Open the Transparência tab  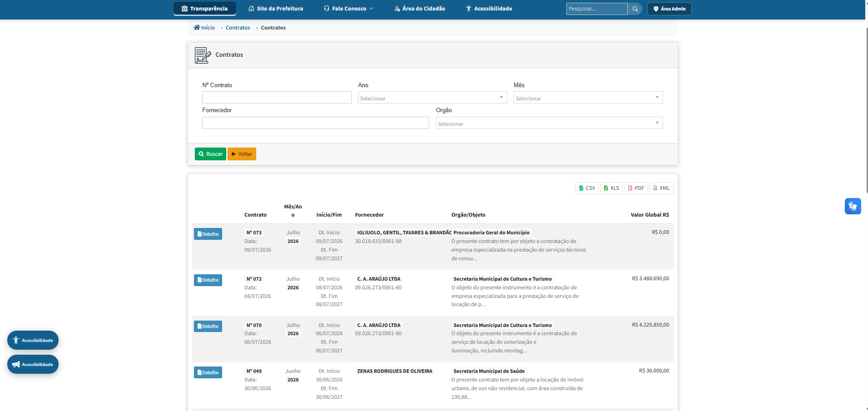(204, 9)
